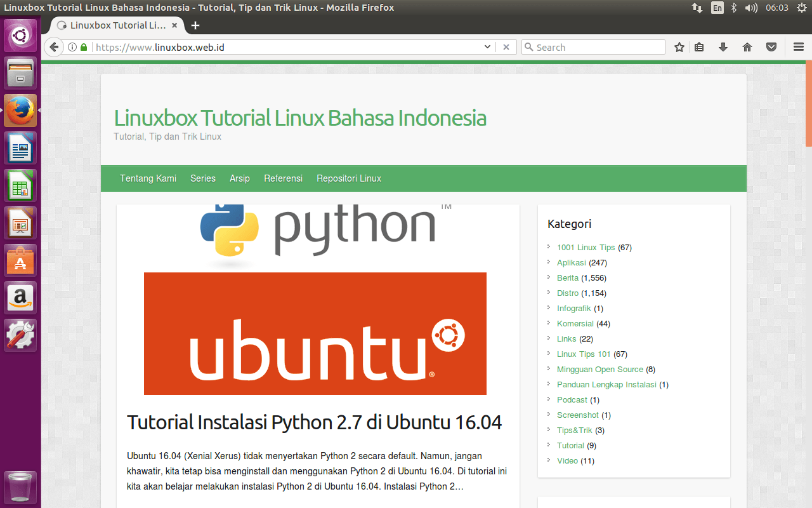Open the Firefox hamburger menu
812x508 pixels.
pyautogui.click(x=799, y=47)
